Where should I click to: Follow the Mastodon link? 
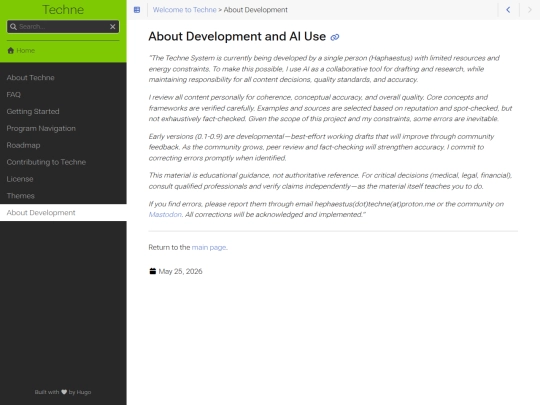pyautogui.click(x=165, y=215)
